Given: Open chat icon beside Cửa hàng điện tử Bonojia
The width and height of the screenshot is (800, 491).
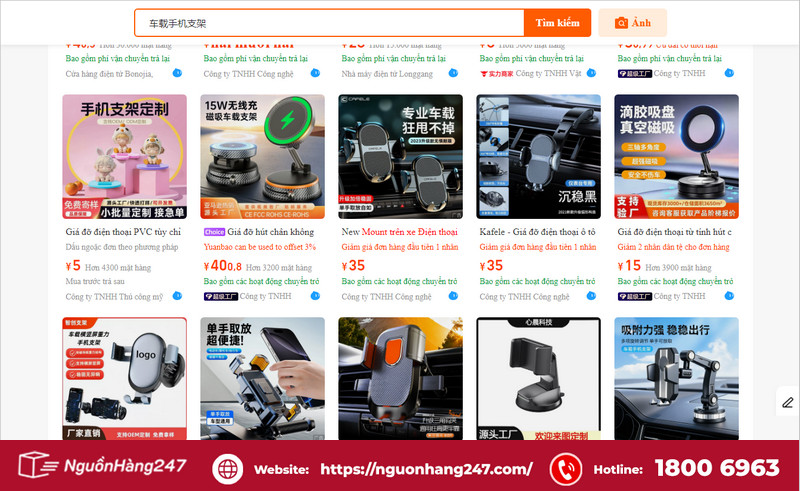Looking at the screenshot, I should (x=177, y=73).
